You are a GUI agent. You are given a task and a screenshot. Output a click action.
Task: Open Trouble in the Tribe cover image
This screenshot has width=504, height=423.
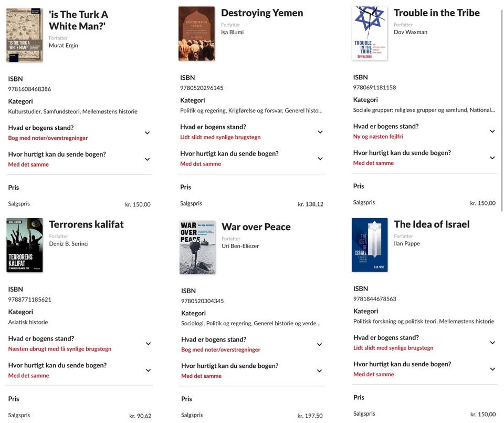pyautogui.click(x=369, y=33)
